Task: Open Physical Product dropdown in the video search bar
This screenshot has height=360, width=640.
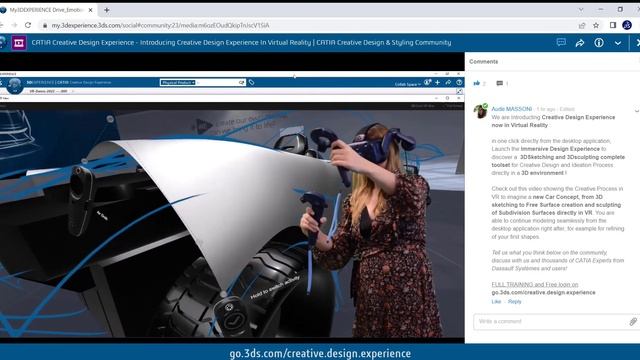Action: click(x=178, y=82)
